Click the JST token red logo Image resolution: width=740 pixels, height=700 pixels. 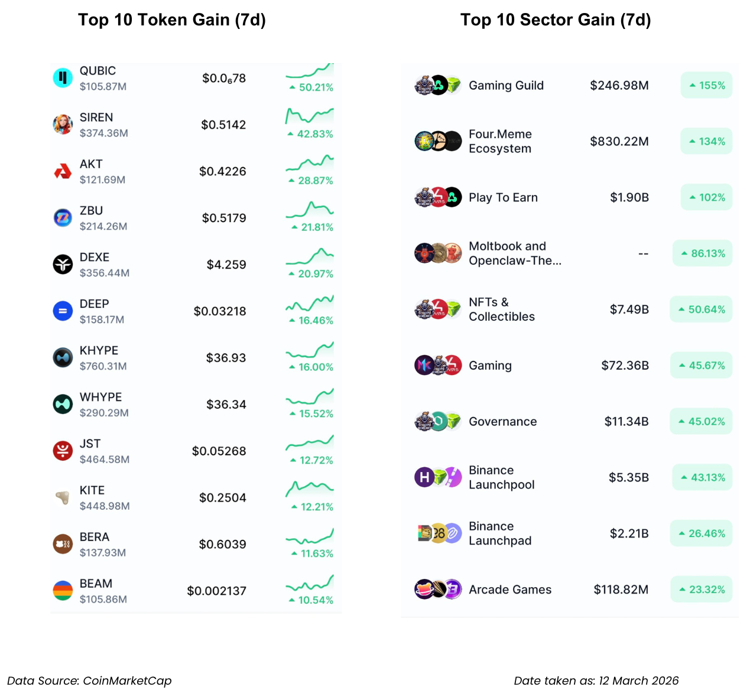[63, 451]
